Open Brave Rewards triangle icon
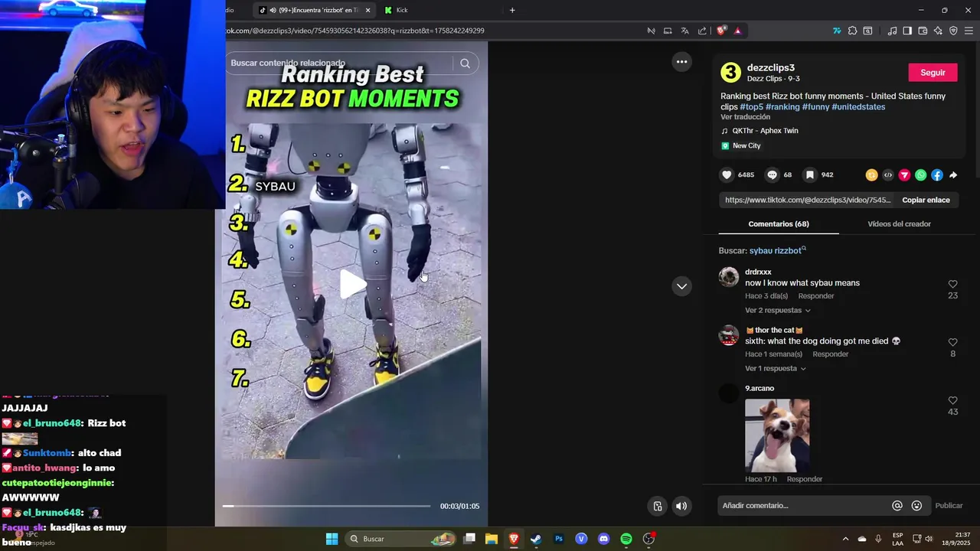Image resolution: width=980 pixels, height=551 pixels. click(738, 31)
